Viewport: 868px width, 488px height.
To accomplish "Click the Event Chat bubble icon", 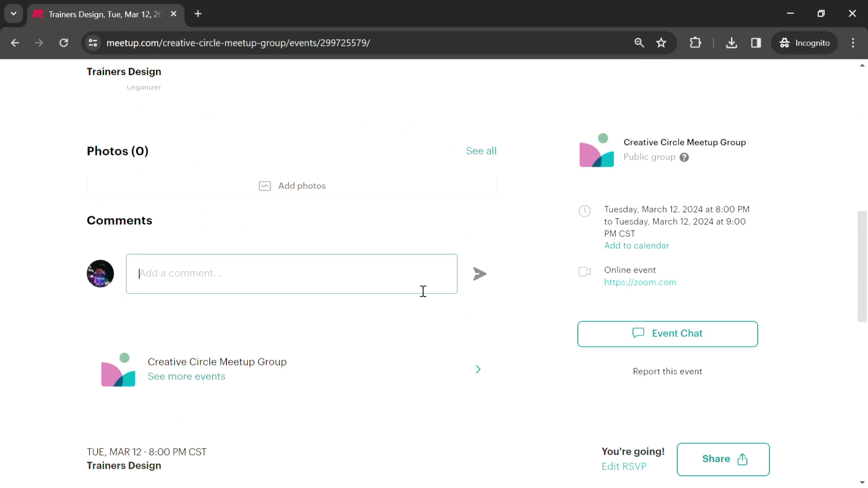I will click(x=639, y=333).
